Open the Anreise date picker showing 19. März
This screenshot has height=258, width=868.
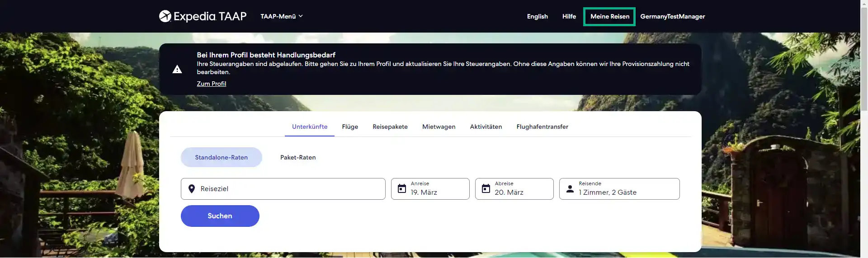[x=430, y=189]
